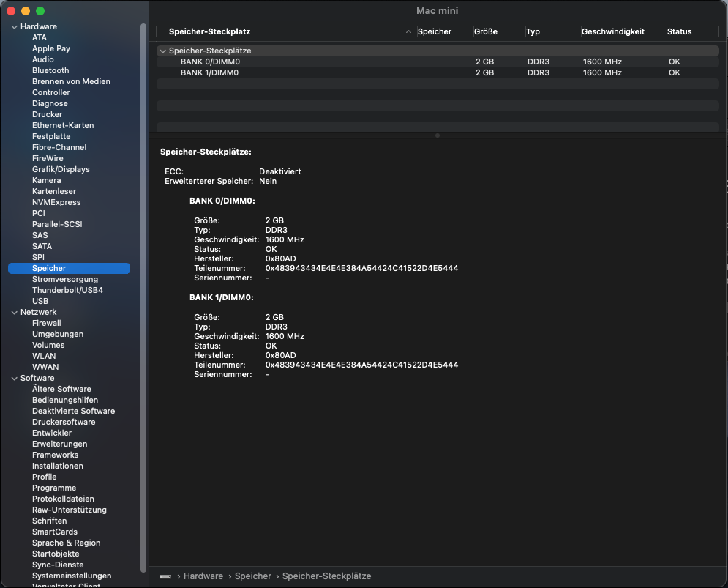Sort table by Geschwindigkeit column

(613, 32)
